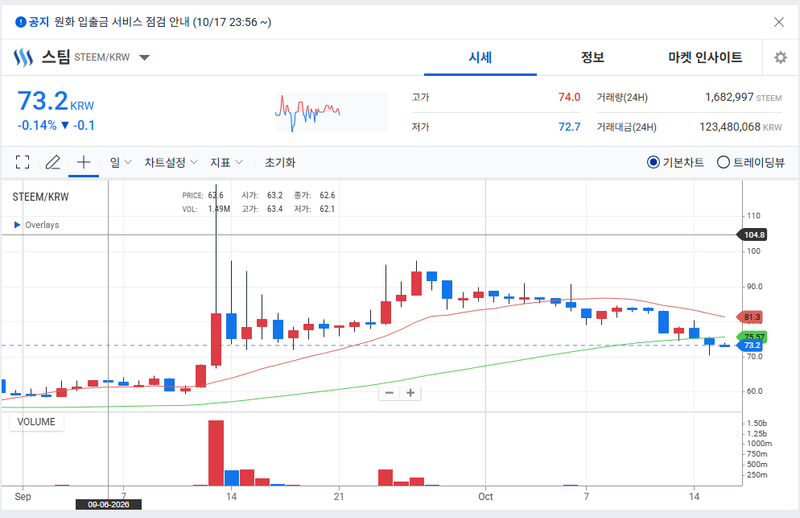This screenshot has height=518, width=800.
Task: Toggle fullscreen chart mode
Action: coord(22,162)
